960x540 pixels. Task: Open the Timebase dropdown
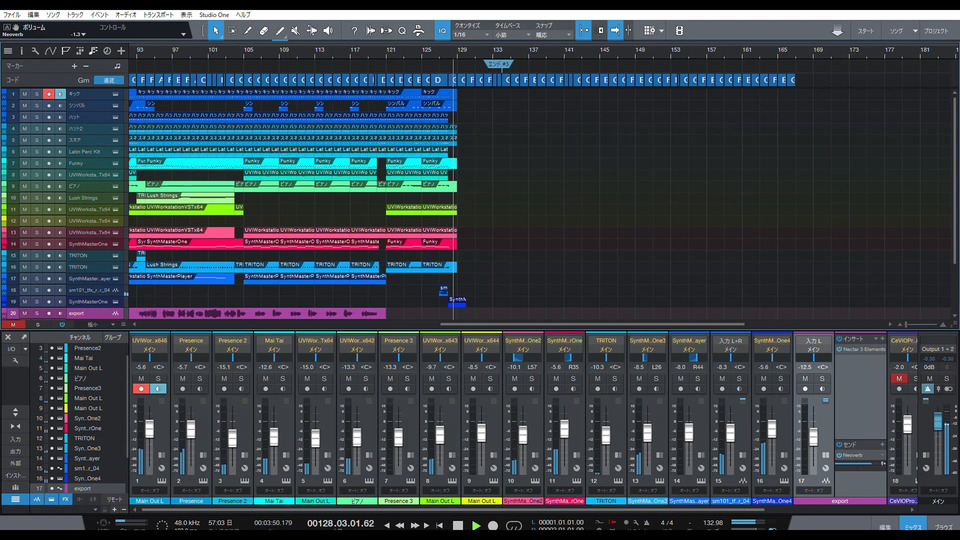coord(513,35)
